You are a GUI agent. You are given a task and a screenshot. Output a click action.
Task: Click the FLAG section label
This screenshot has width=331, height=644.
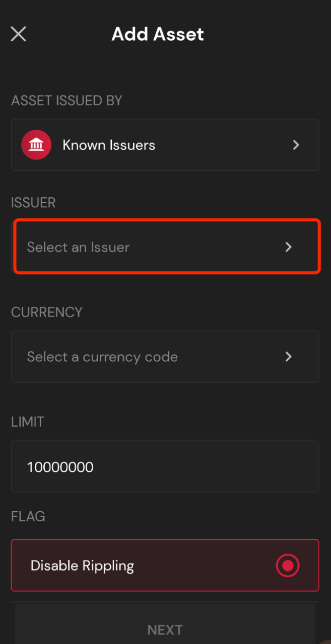pyautogui.click(x=28, y=516)
